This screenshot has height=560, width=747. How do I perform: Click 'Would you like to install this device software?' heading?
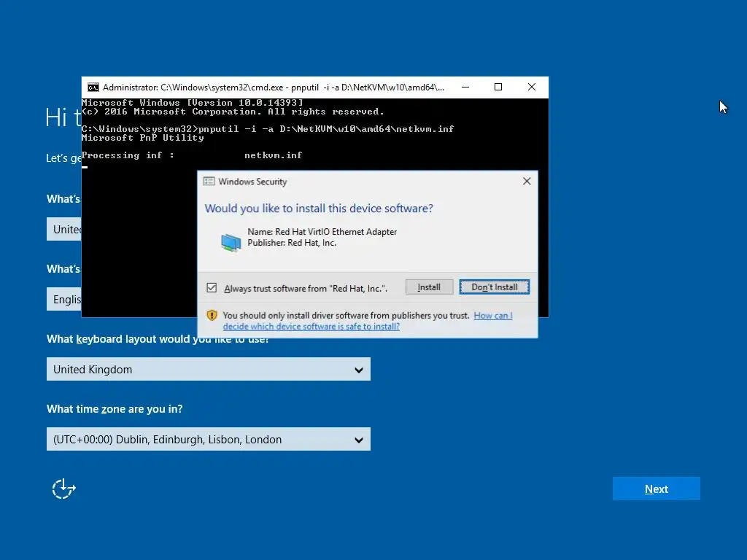(319, 208)
